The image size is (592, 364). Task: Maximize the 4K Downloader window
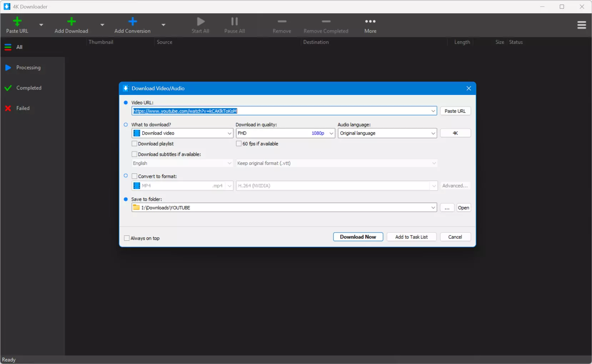click(562, 7)
